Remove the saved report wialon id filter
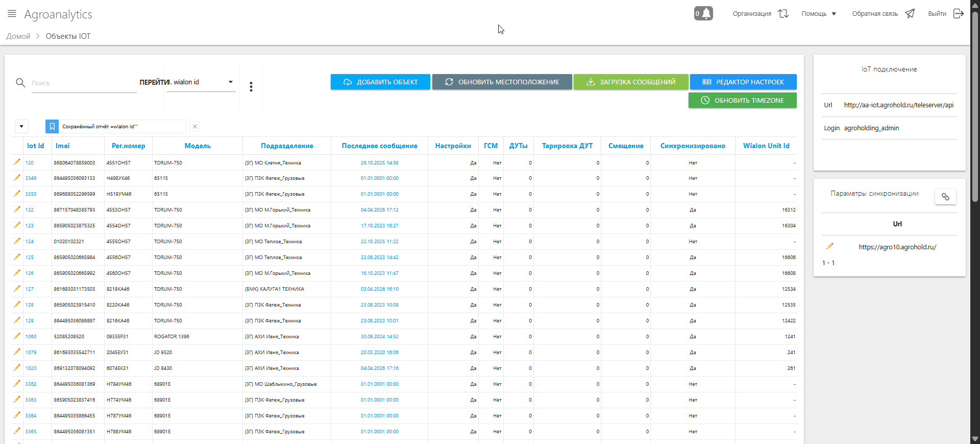Viewport: 980px width, 444px height. (x=195, y=126)
